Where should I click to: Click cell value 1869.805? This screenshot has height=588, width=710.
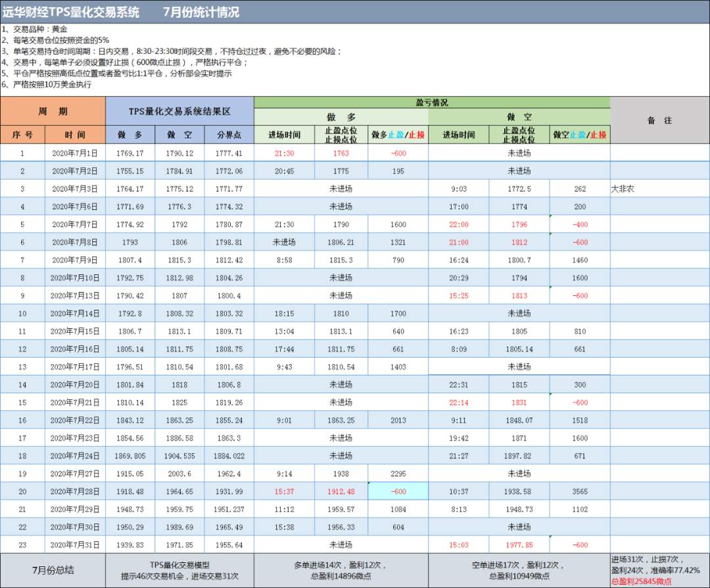point(130,456)
